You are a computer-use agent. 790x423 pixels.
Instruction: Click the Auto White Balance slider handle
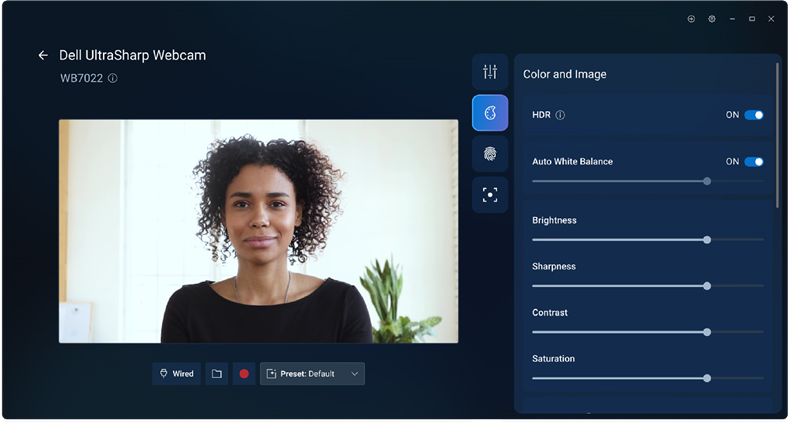point(707,181)
